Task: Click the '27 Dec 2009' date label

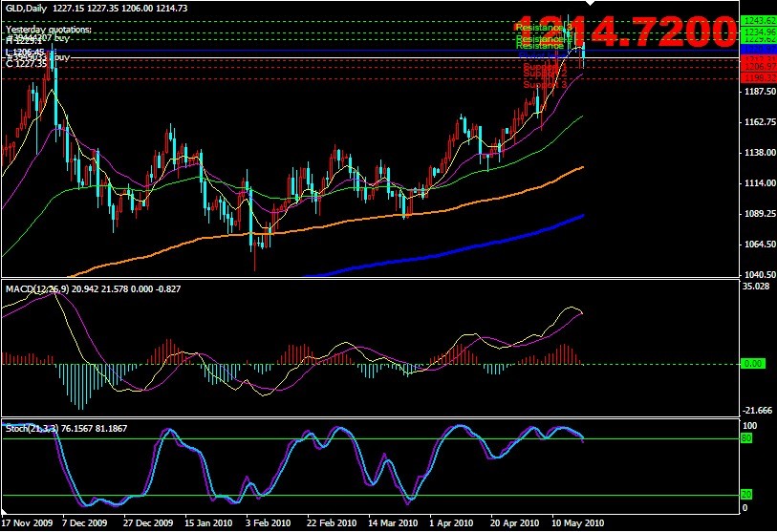Action: click(148, 523)
